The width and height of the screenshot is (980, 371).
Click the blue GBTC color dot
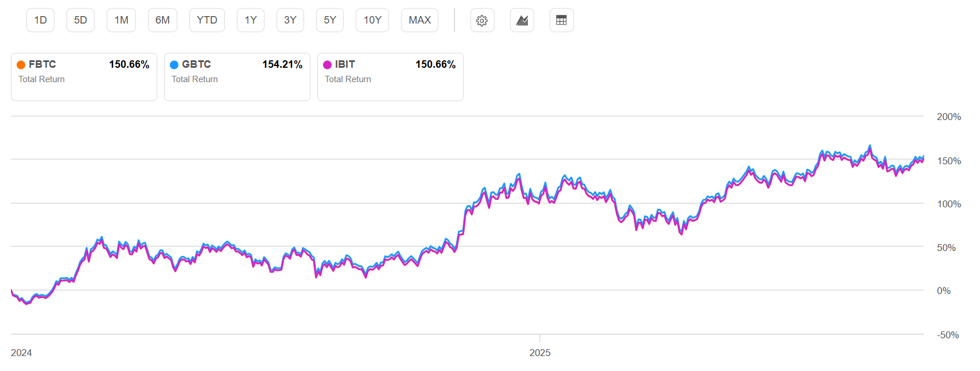pyautogui.click(x=174, y=65)
